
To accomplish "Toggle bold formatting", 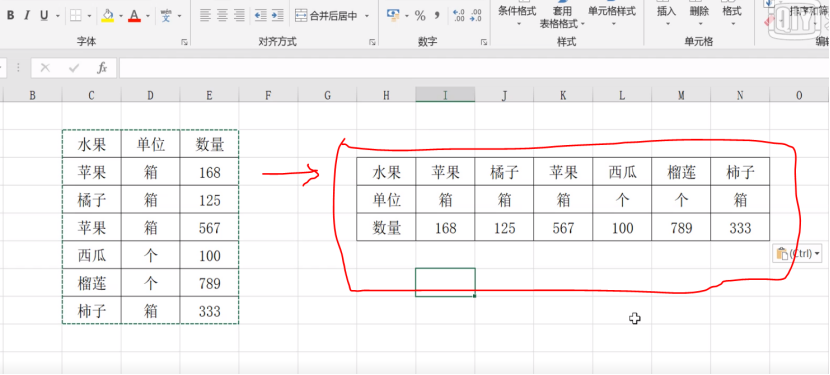I will (11, 16).
